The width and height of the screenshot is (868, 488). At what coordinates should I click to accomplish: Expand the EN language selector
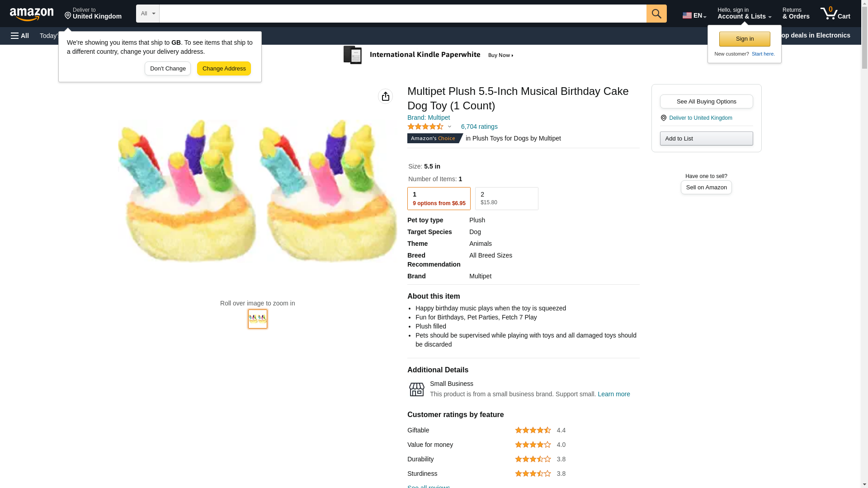tap(694, 15)
